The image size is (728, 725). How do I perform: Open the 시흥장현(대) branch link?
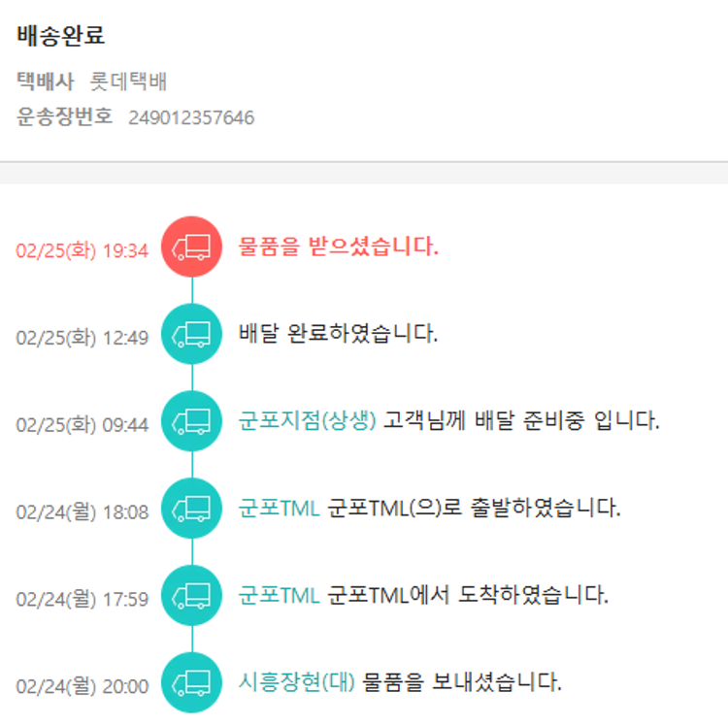pyautogui.click(x=297, y=681)
